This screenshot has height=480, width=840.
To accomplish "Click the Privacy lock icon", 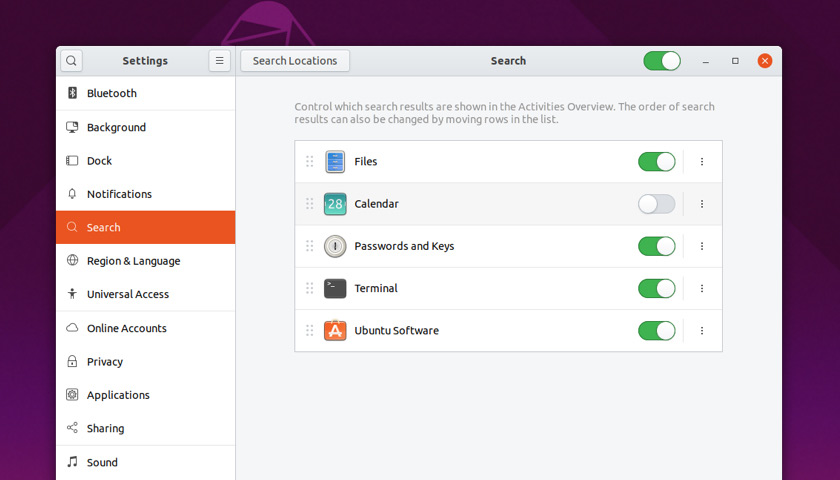I will [x=72, y=361].
